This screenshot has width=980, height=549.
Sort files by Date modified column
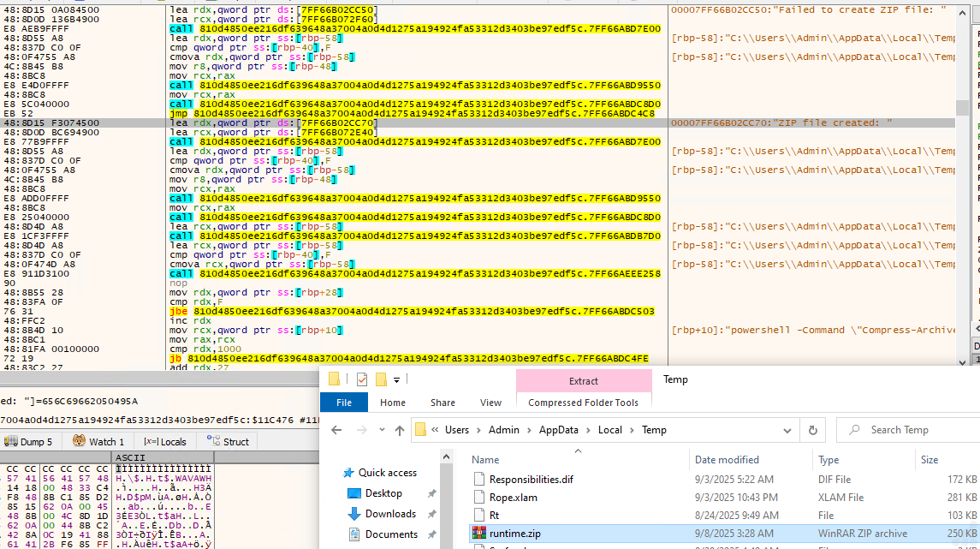click(726, 460)
